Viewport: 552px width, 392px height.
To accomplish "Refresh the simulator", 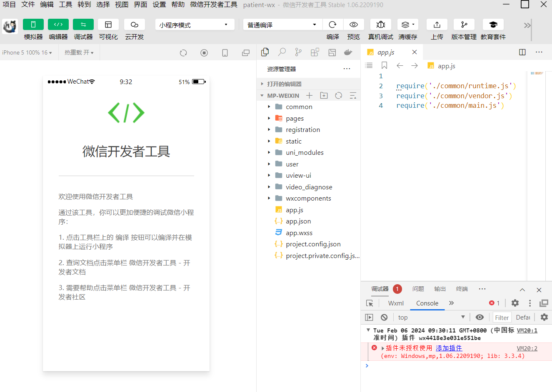I will 183,53.
